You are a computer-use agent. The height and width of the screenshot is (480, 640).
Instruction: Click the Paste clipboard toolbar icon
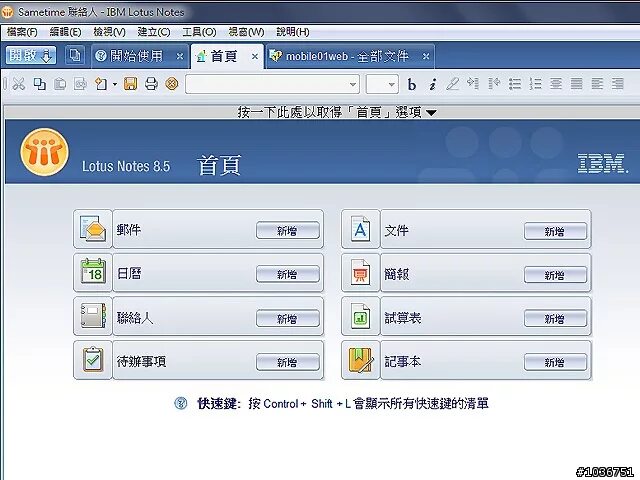(x=60, y=84)
